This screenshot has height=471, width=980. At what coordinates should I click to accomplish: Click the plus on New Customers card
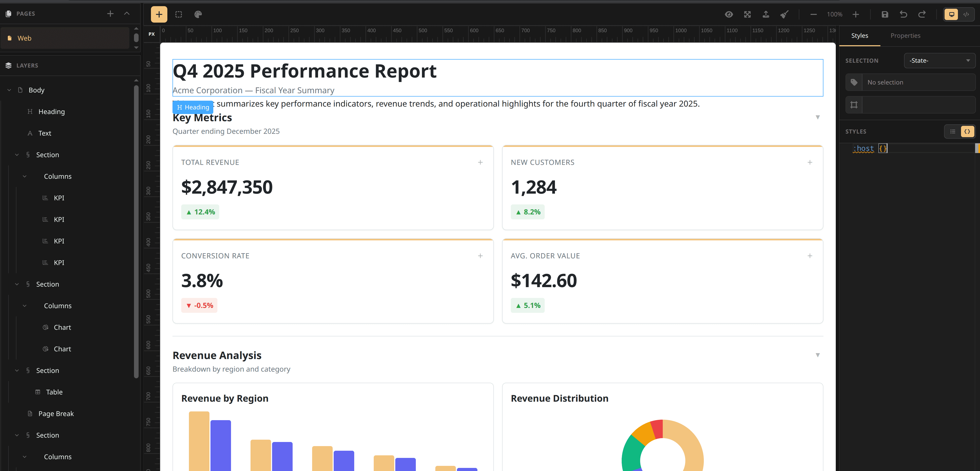pyautogui.click(x=810, y=163)
